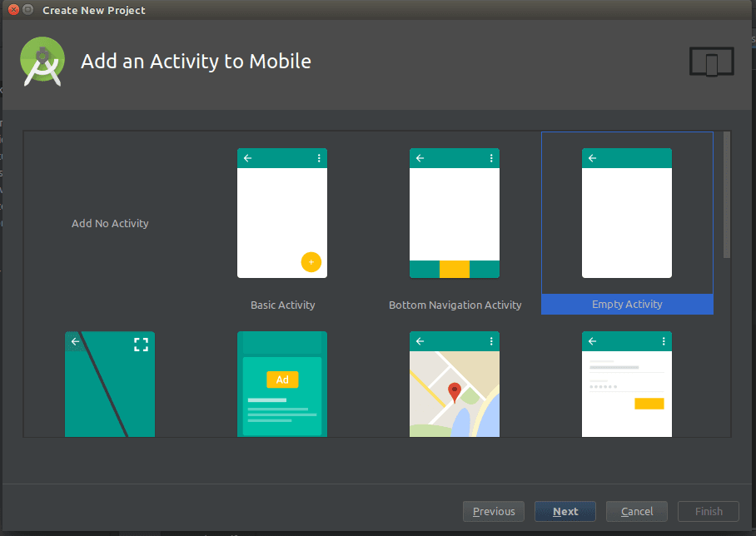Click the yellow floating action button in Basic Activity preview

311,261
